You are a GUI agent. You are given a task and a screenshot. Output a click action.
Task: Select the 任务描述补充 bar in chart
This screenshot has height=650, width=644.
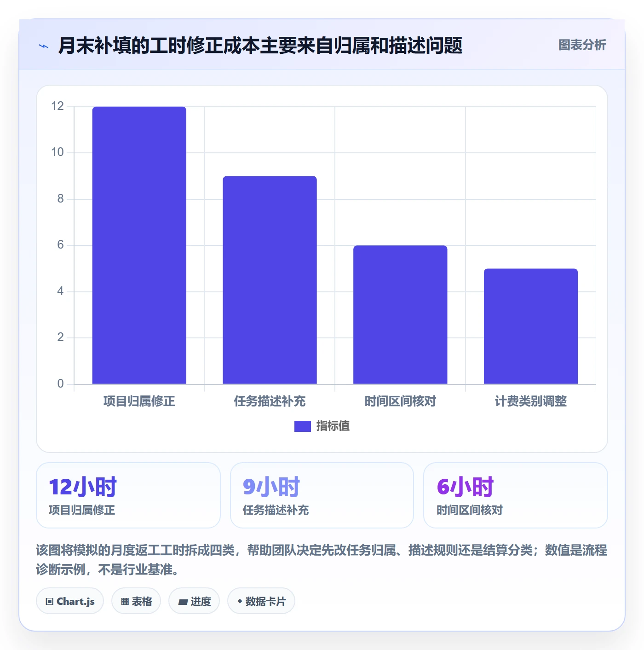(x=270, y=280)
